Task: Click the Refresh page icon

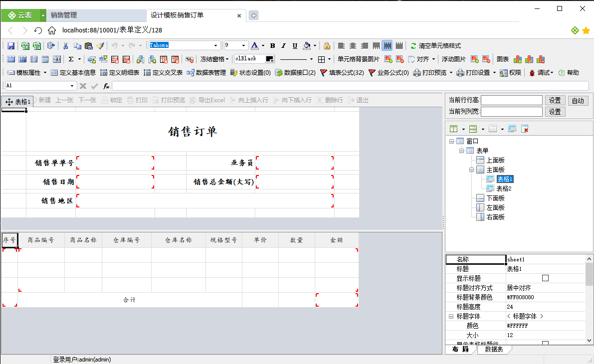Action: click(x=38, y=30)
